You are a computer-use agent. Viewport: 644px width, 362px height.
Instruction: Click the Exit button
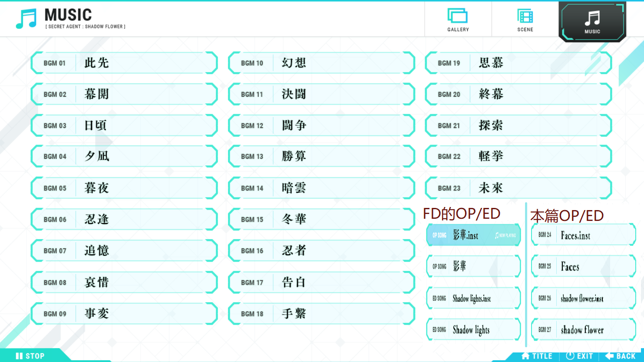click(579, 356)
